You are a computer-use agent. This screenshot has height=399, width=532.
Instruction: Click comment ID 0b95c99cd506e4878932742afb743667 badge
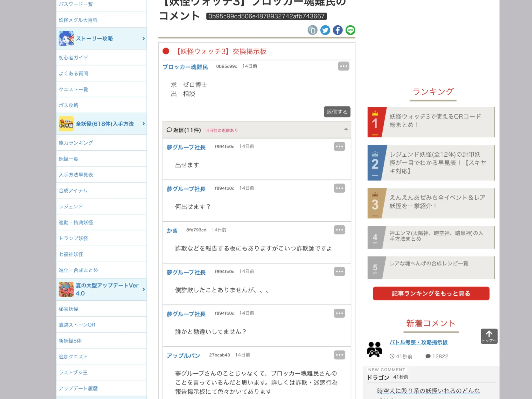[x=266, y=16]
